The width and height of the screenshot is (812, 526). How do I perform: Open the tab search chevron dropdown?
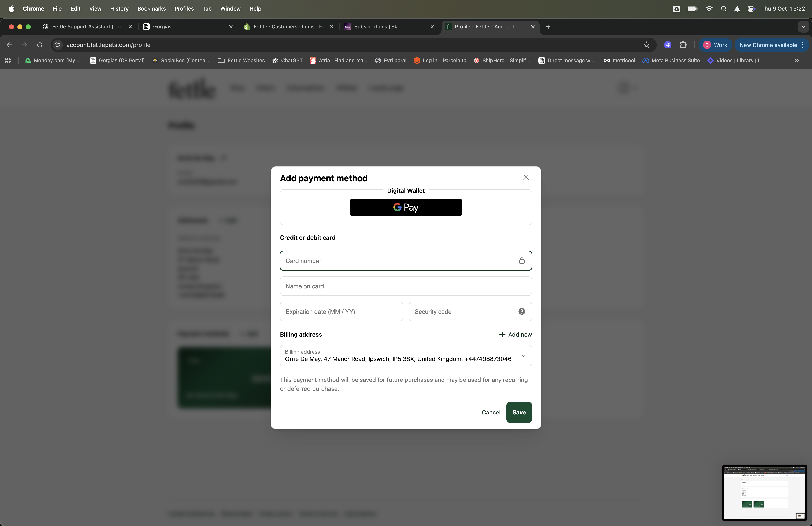click(803, 27)
